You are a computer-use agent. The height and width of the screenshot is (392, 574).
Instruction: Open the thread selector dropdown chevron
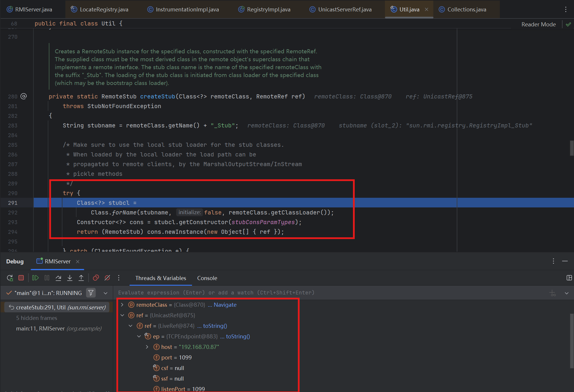(106, 293)
